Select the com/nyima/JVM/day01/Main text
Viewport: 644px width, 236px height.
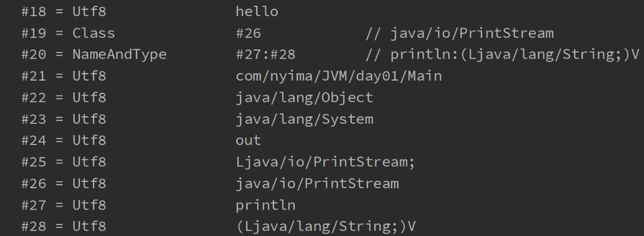tap(339, 76)
